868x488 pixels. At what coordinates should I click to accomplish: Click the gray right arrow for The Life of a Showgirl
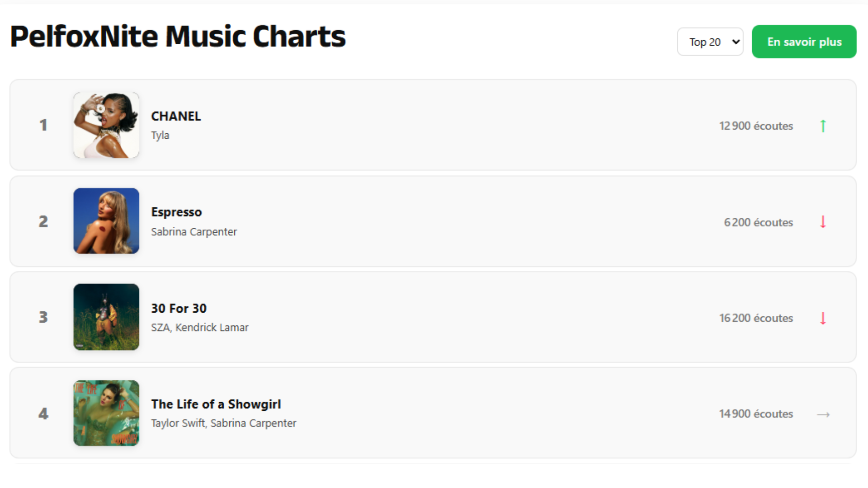pyautogui.click(x=824, y=414)
